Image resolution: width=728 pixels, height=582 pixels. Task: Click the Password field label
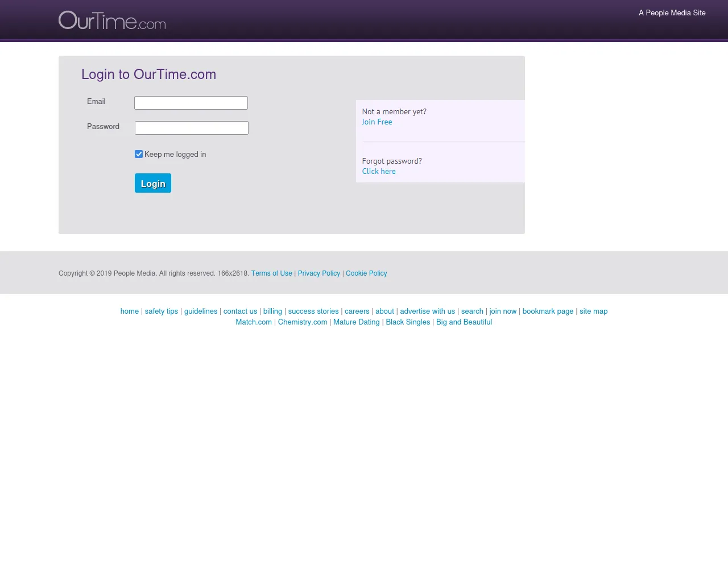103,127
